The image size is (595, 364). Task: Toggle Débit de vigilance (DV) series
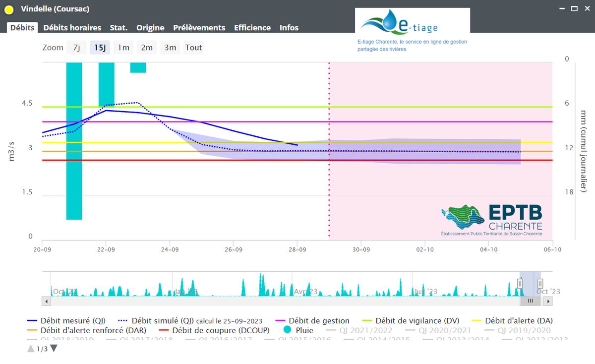coord(410,321)
